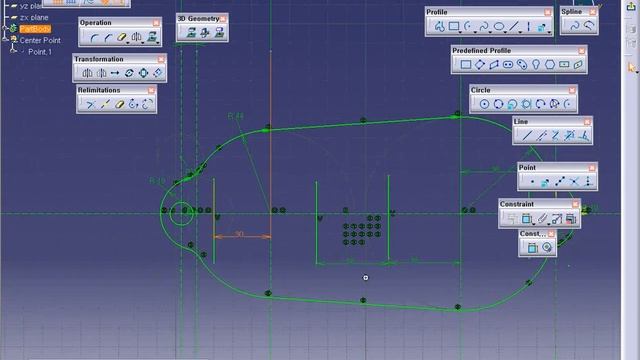The image size is (640, 360).
Task: Click third icon in 3D Geometry toolbar
Action: [x=219, y=33]
